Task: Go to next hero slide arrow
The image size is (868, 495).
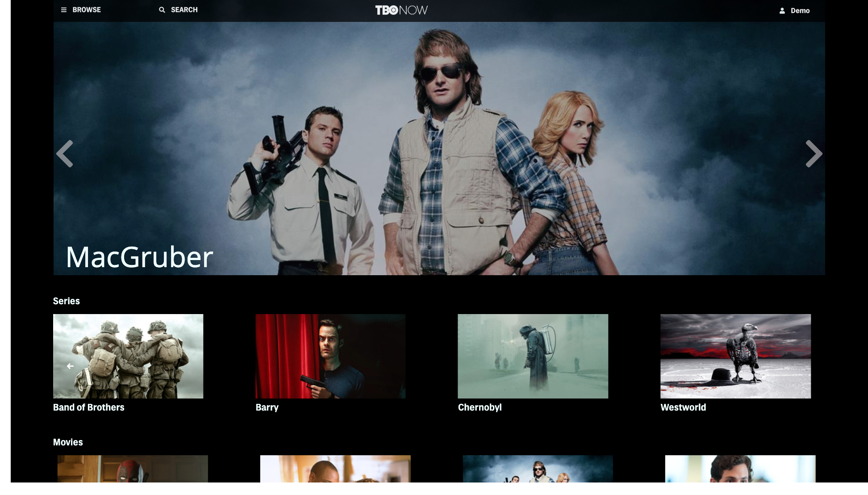Action: click(x=814, y=154)
